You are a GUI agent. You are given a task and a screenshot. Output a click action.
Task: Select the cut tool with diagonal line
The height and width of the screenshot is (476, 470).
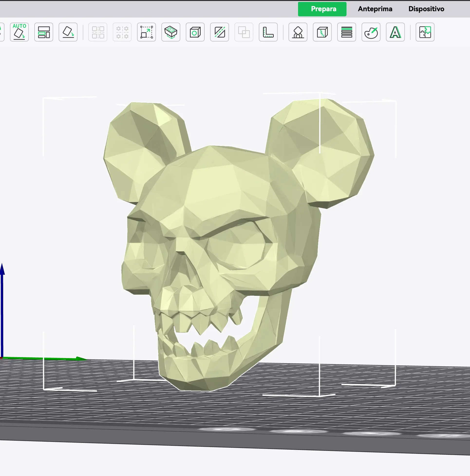220,32
